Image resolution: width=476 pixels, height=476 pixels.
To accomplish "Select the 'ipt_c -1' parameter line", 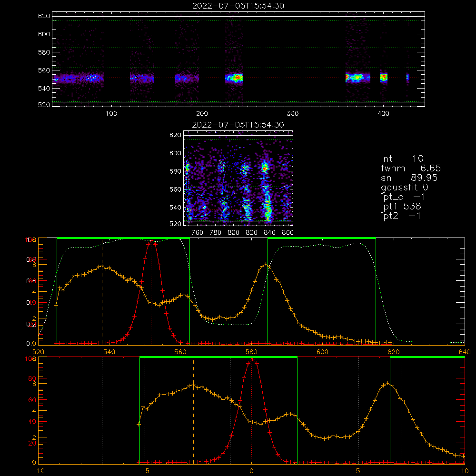I will click(403, 197).
